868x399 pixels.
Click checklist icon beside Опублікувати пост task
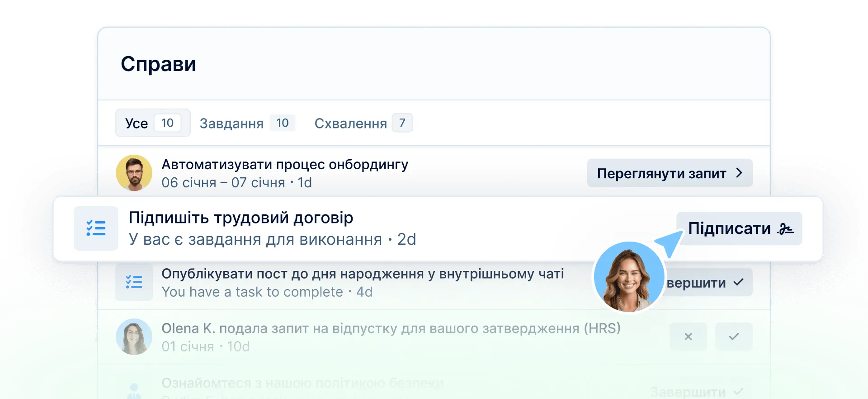point(134,282)
